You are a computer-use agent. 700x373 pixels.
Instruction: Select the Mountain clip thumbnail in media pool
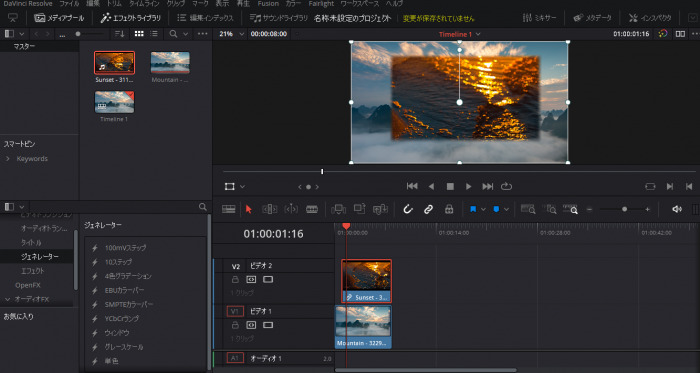(170, 62)
